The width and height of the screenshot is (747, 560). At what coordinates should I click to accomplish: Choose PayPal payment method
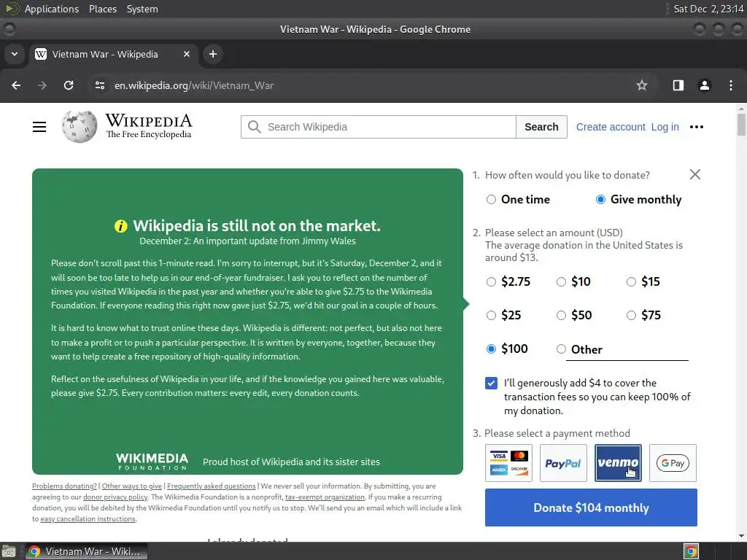point(563,463)
